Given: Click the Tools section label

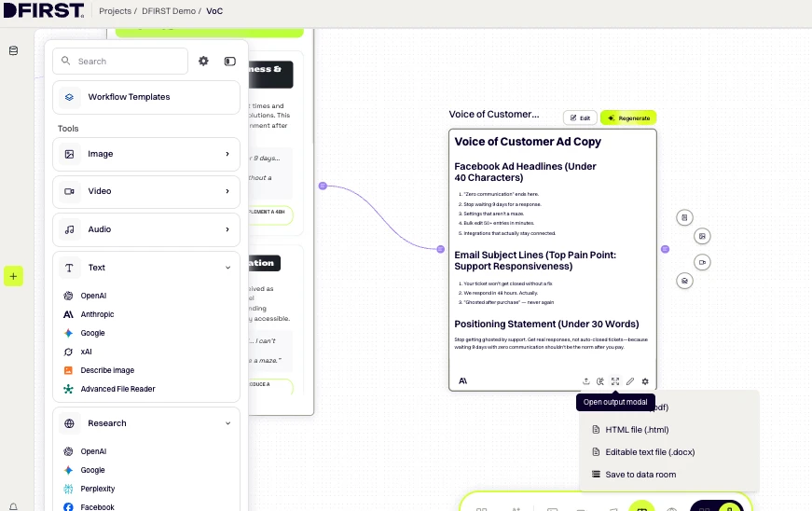Looking at the screenshot, I should 68,129.
